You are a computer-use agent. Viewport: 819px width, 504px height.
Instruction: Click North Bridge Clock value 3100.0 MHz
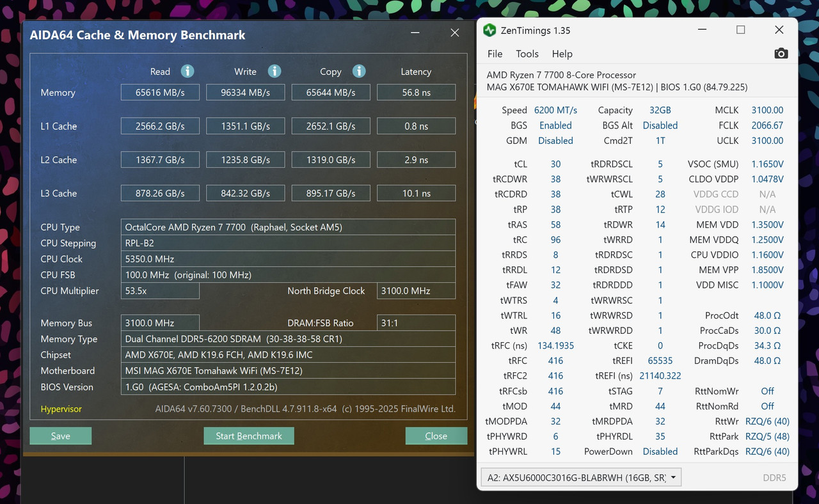tap(417, 290)
